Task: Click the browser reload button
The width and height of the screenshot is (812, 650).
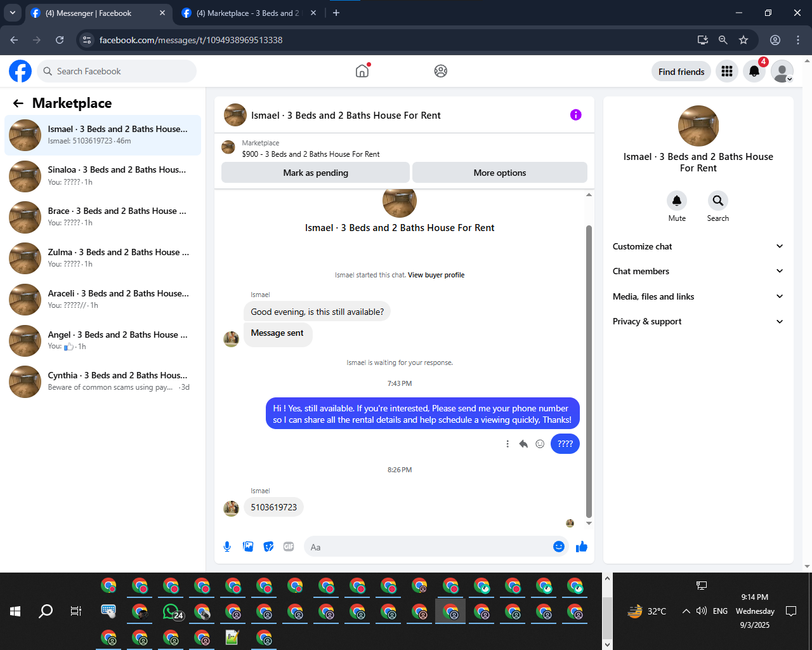Action: 60,40
